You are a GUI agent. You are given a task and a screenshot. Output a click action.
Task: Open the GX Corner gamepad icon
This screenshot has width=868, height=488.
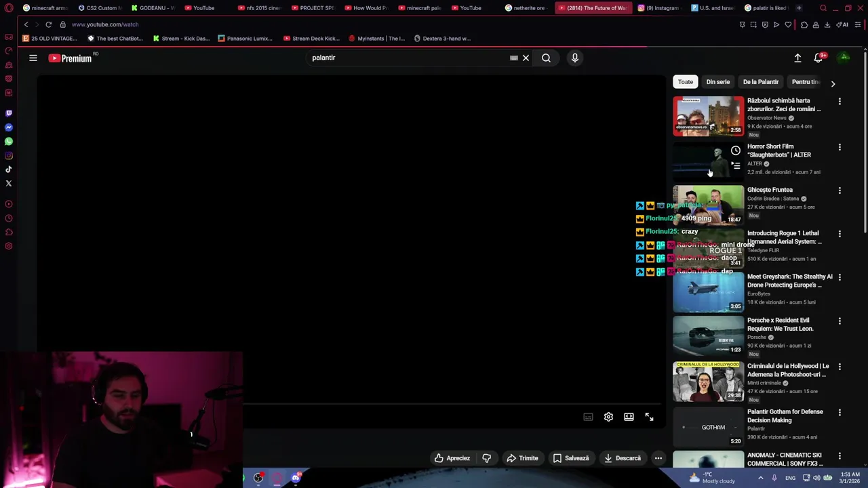click(9, 37)
